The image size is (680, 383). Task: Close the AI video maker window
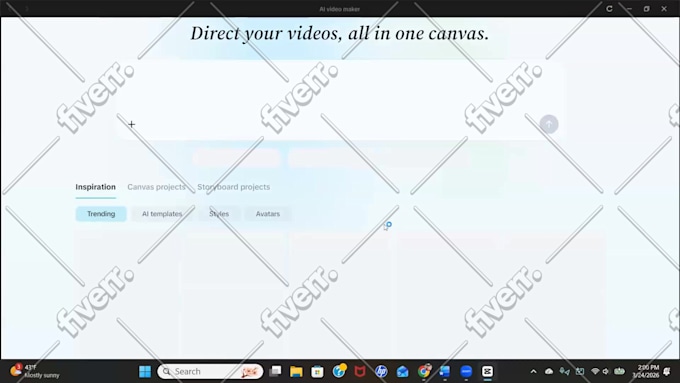coord(664,9)
